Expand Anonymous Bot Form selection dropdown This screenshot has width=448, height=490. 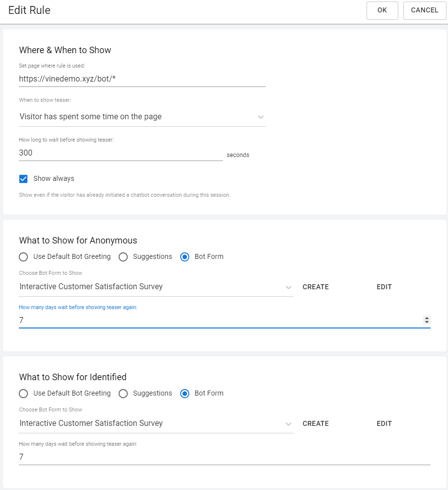click(156, 287)
